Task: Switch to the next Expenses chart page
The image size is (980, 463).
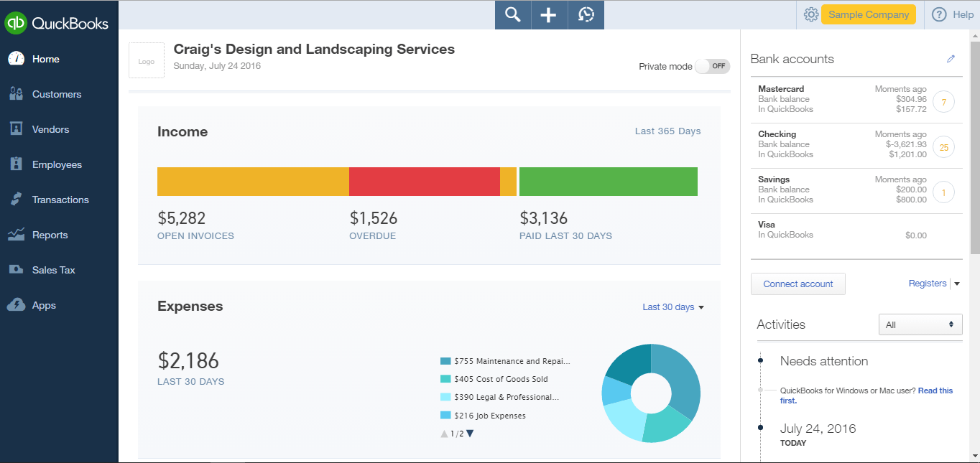Action: click(x=468, y=434)
